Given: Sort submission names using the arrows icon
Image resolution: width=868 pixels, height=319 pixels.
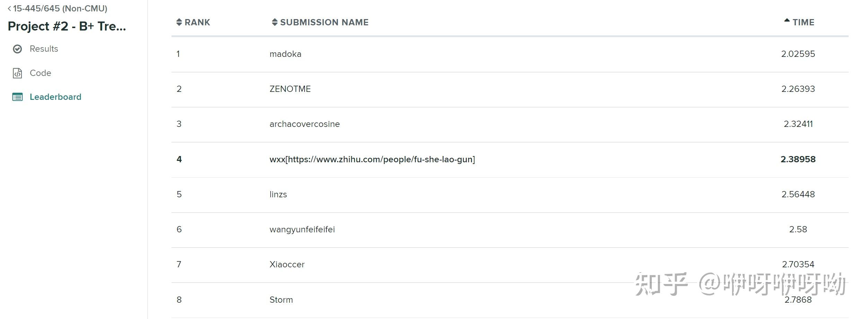Looking at the screenshot, I should pos(274,22).
